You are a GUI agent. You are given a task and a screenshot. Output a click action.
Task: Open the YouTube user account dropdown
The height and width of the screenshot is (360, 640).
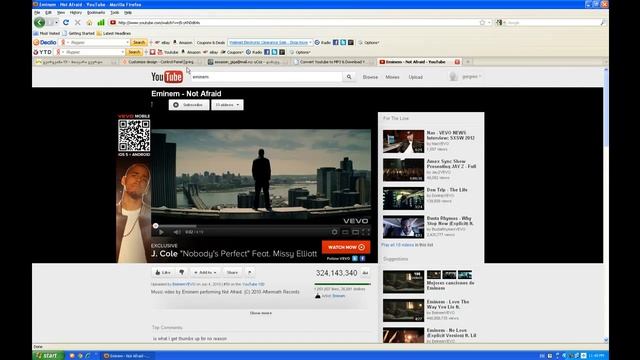point(472,76)
